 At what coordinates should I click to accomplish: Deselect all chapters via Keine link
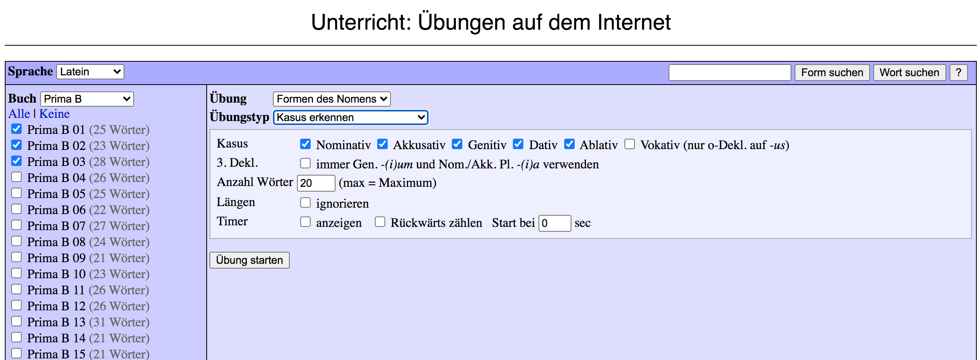[54, 114]
